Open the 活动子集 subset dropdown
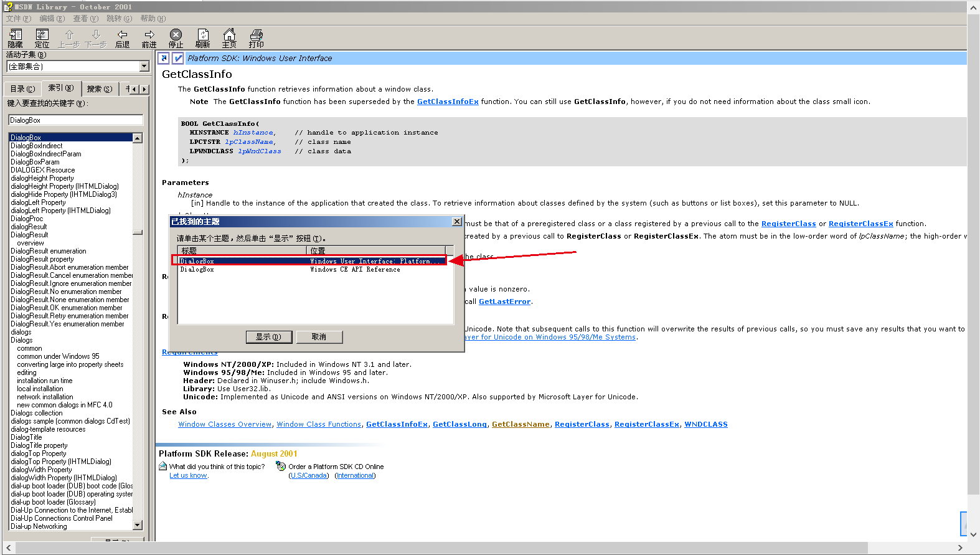This screenshot has width=980, height=555. coord(144,66)
